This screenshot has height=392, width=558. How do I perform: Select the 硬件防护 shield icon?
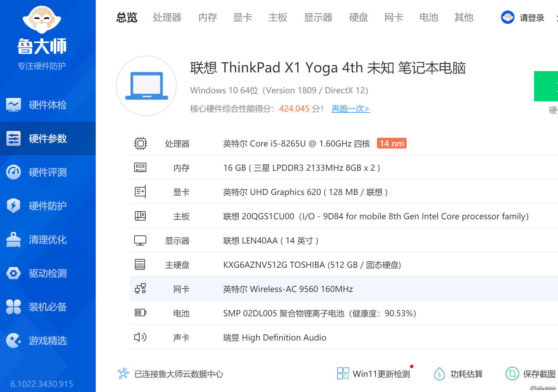click(13, 206)
